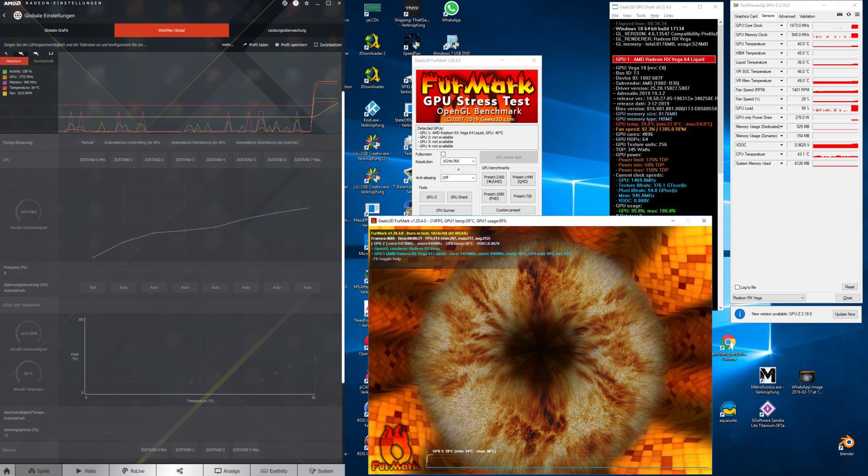Open Kodi.exe shortcut on desktop
The image size is (868, 476).
click(x=372, y=114)
